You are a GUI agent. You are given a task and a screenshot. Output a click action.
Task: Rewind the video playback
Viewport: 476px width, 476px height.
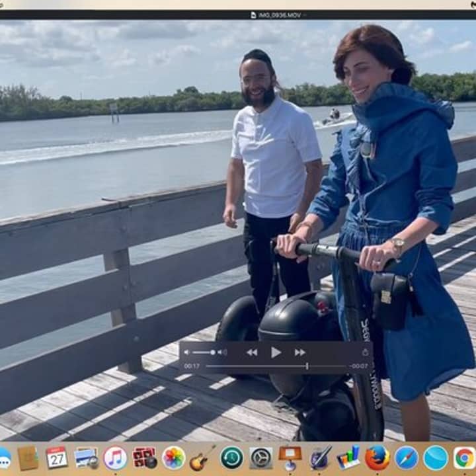click(x=252, y=352)
